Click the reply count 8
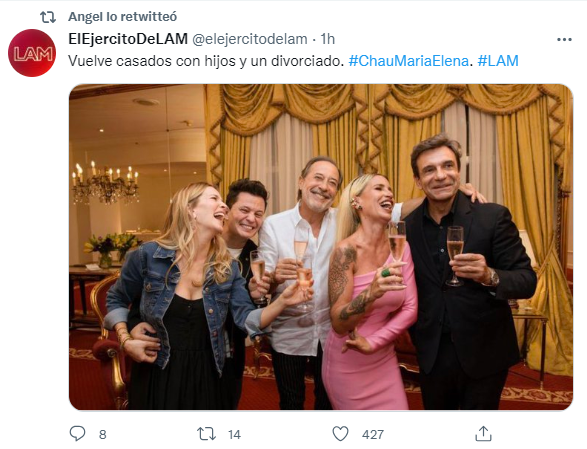587x449 pixels. (103, 434)
